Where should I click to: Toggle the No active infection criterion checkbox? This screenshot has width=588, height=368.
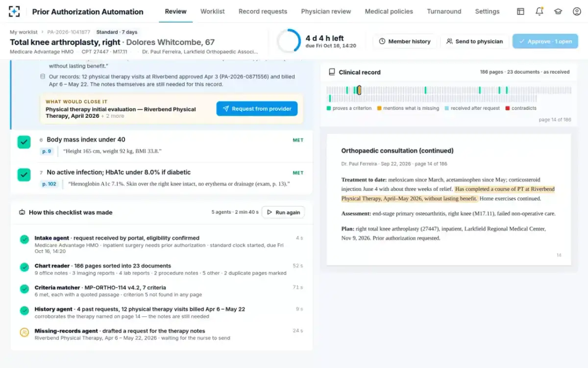coord(24,175)
